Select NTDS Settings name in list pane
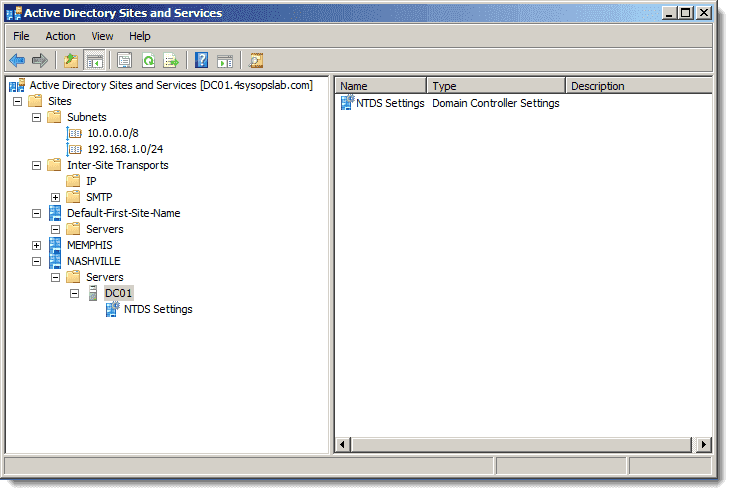This screenshot has width=733, height=495. click(x=390, y=103)
